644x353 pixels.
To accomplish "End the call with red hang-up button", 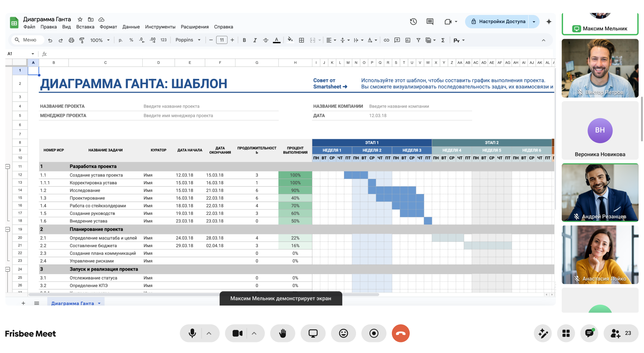I will pos(401,333).
